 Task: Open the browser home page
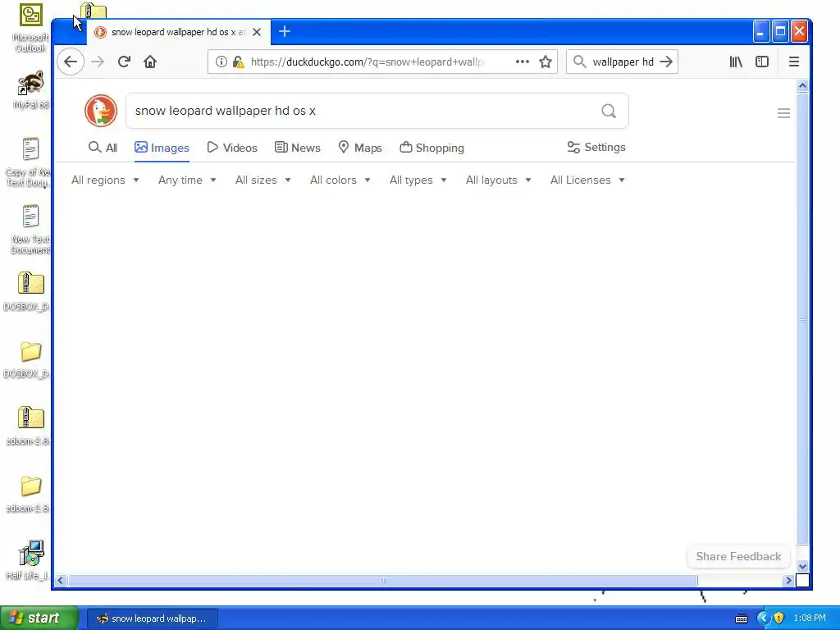pos(150,62)
